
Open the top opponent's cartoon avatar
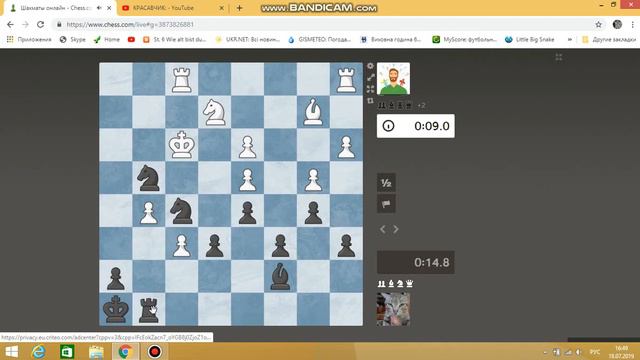(393, 78)
